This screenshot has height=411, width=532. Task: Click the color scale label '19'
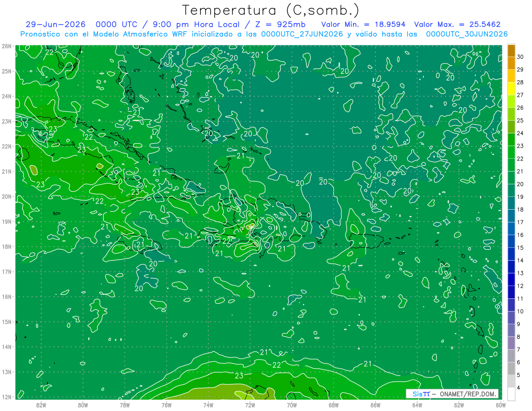[x=520, y=197]
